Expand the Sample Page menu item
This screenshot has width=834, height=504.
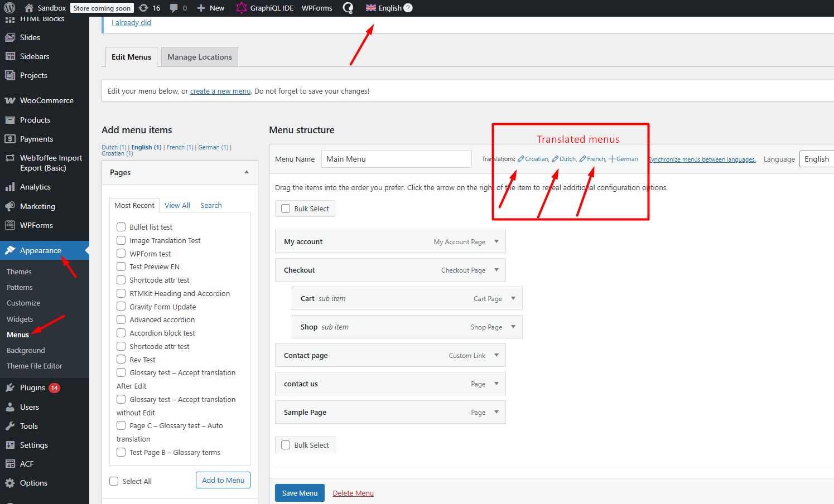pyautogui.click(x=496, y=412)
